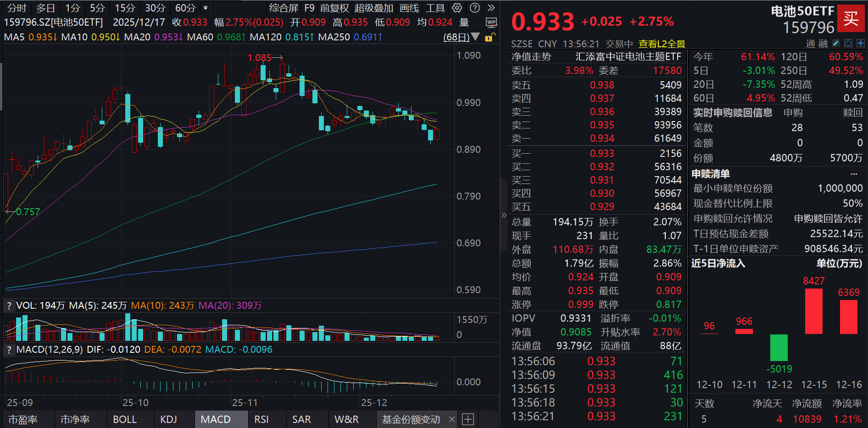Expand the double-arrow overflow icon on toolbar
868x428 pixels.
coord(491,8)
